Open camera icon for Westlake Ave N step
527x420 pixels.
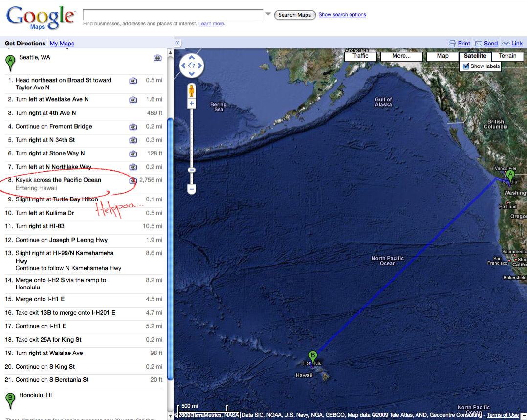pos(133,100)
